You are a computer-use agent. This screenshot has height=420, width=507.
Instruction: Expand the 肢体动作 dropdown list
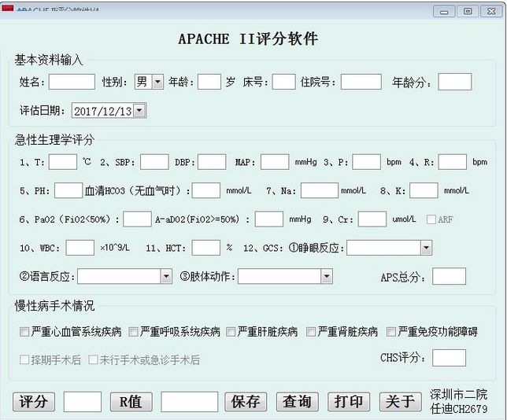[327, 277]
